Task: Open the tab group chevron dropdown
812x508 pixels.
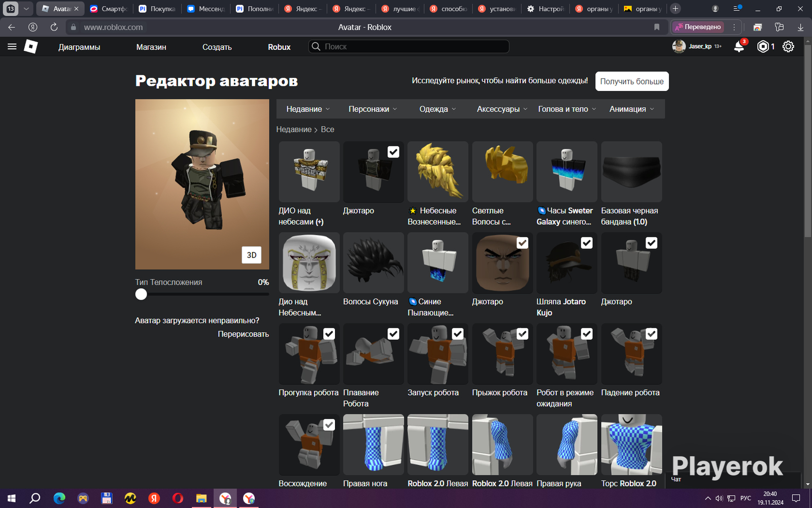Action: coord(26,9)
